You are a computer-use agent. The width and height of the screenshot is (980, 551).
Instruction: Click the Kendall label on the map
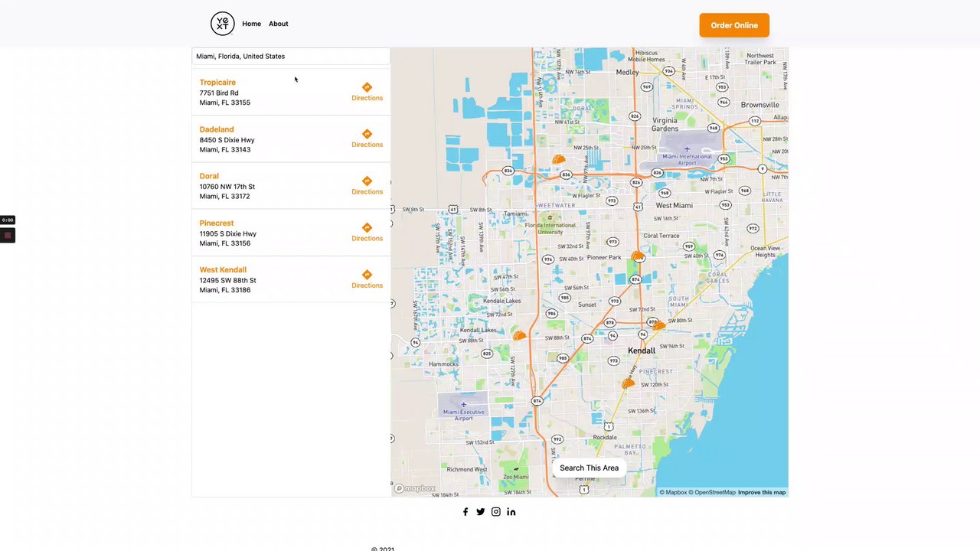point(642,350)
